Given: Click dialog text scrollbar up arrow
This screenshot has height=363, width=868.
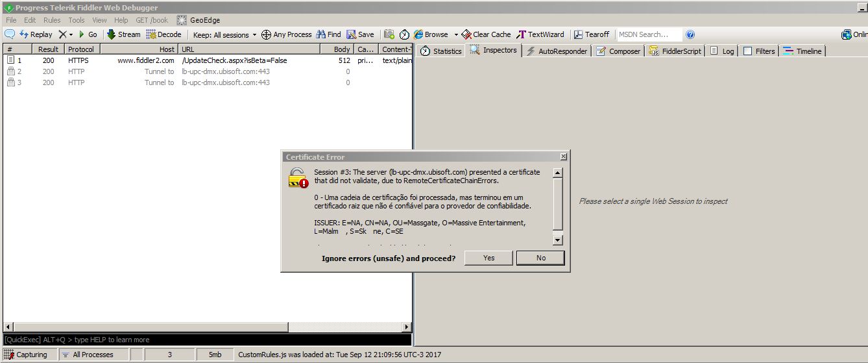Looking at the screenshot, I should (x=557, y=173).
